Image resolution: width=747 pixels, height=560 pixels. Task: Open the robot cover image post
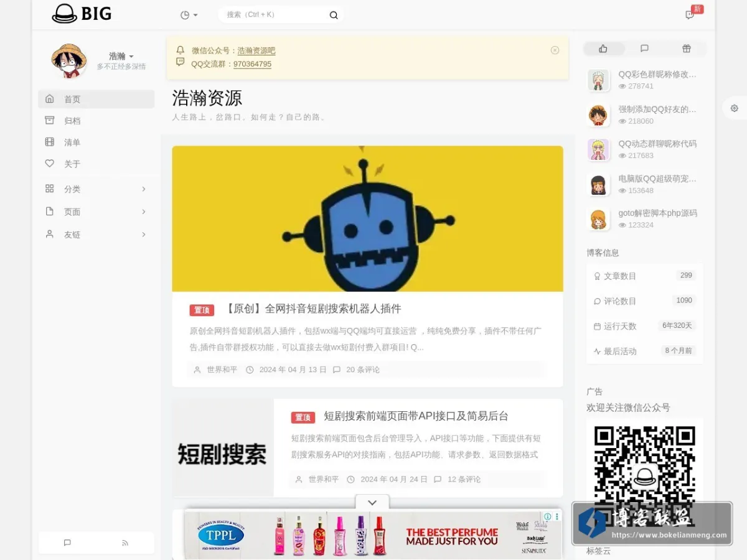point(367,218)
